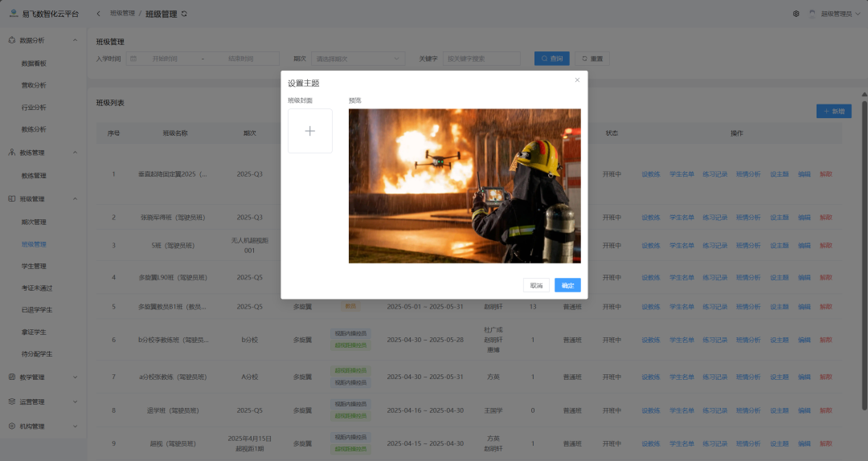This screenshot has height=461, width=868.
Task: Click the 数据分析 sidebar icon
Action: point(12,40)
